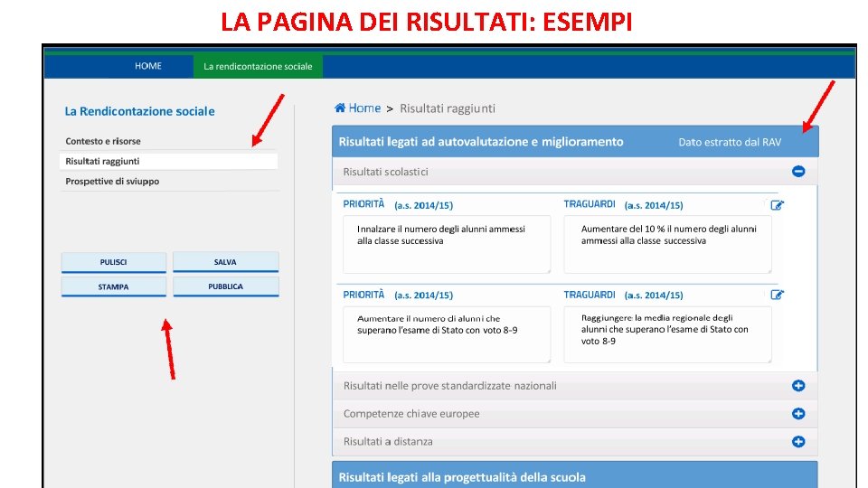868x488 pixels.
Task: Expand the Risultati a distanza section
Action: (x=798, y=442)
